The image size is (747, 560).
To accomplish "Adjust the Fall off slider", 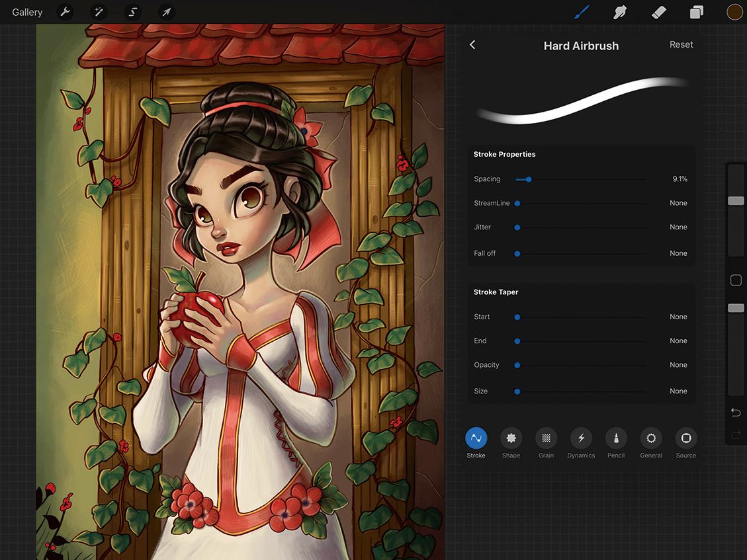I will tap(581, 254).
